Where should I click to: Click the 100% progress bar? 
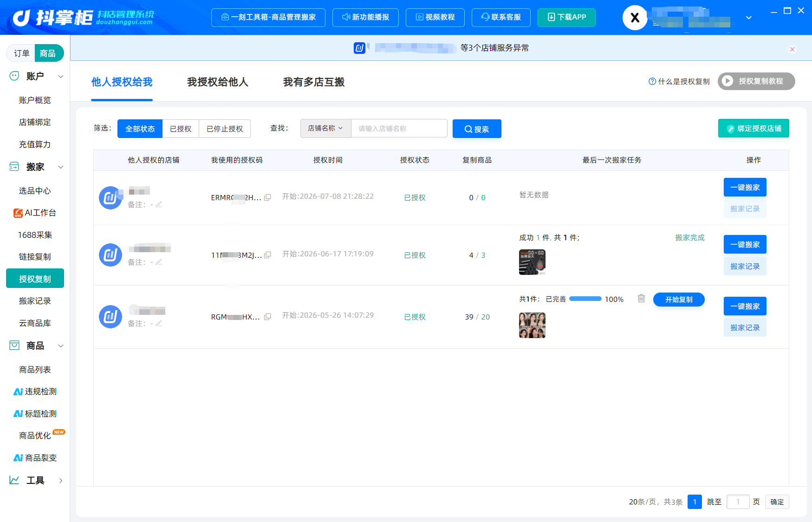click(x=585, y=299)
